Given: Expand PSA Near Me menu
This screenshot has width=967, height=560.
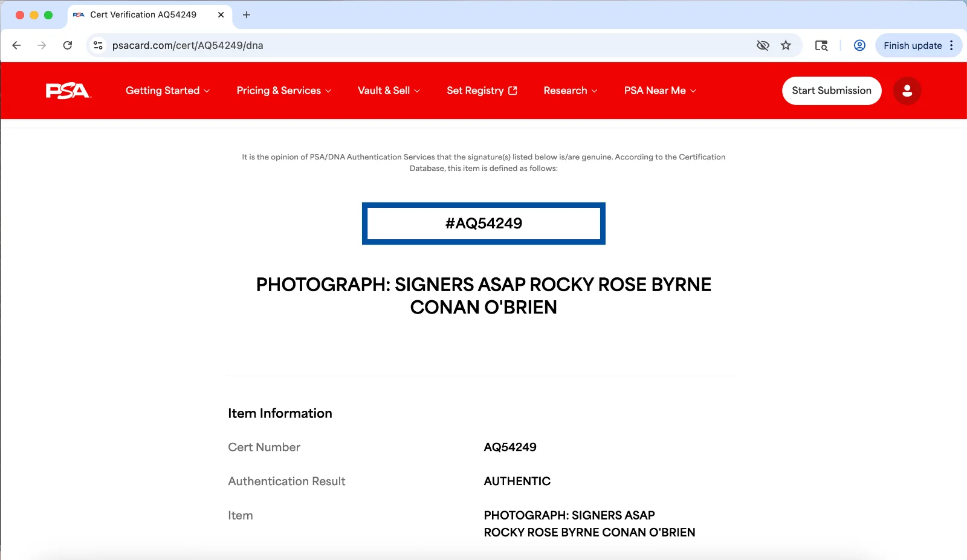Looking at the screenshot, I should click(x=660, y=91).
